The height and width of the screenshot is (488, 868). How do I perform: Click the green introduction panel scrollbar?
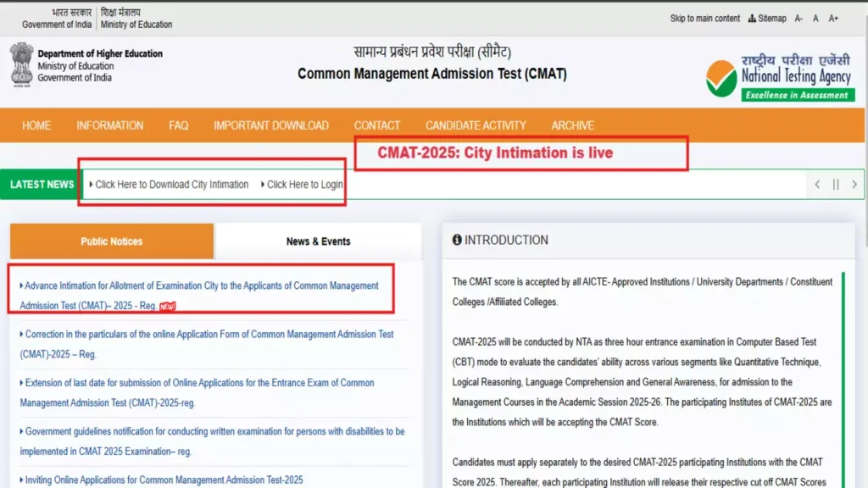[x=843, y=380]
